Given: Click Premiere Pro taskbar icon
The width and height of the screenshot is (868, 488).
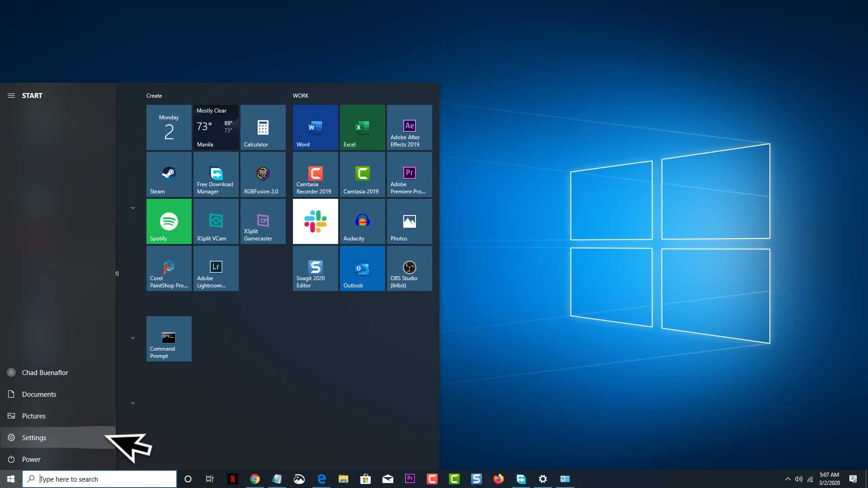Looking at the screenshot, I should (410, 479).
